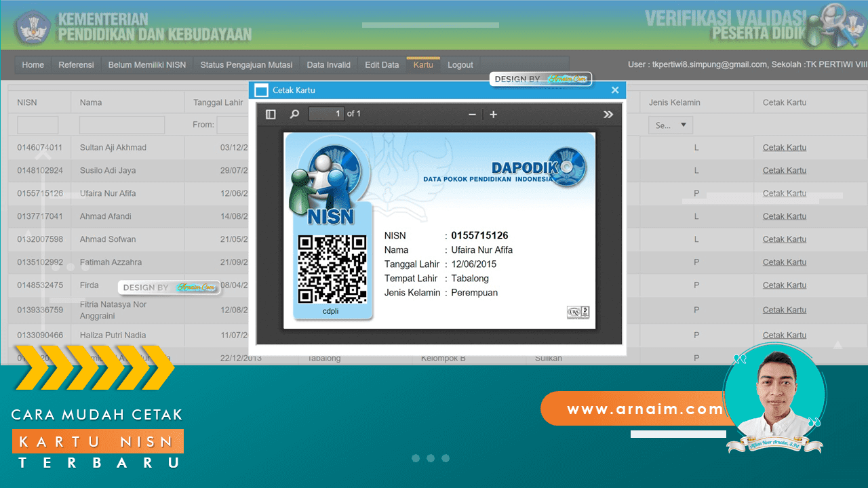Expand additional PDF toolbar tools
868x488 pixels.
(x=608, y=114)
